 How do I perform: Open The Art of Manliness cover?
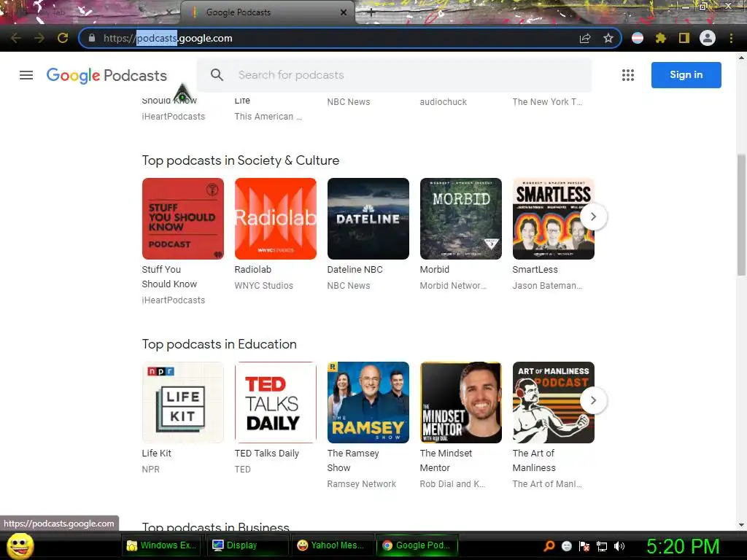[x=554, y=402]
